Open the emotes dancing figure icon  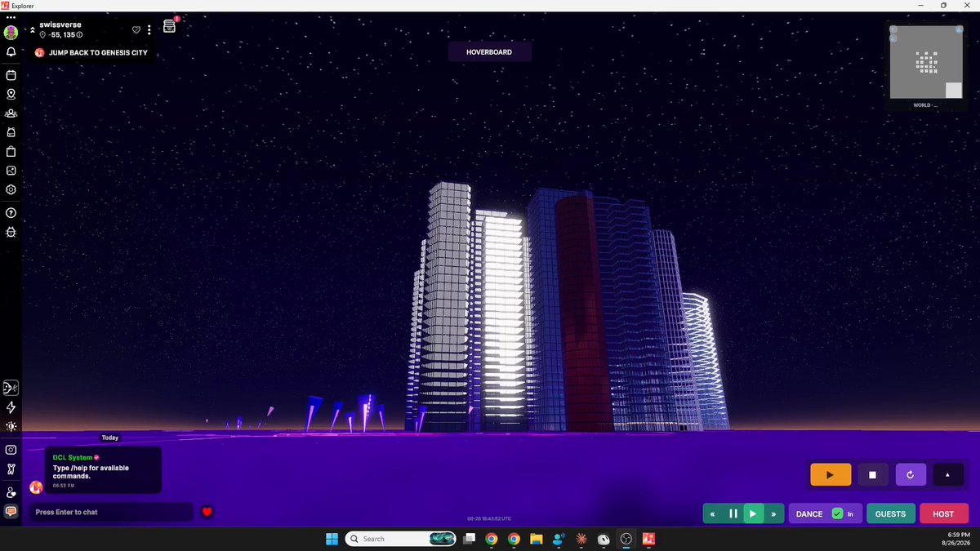coord(11,469)
